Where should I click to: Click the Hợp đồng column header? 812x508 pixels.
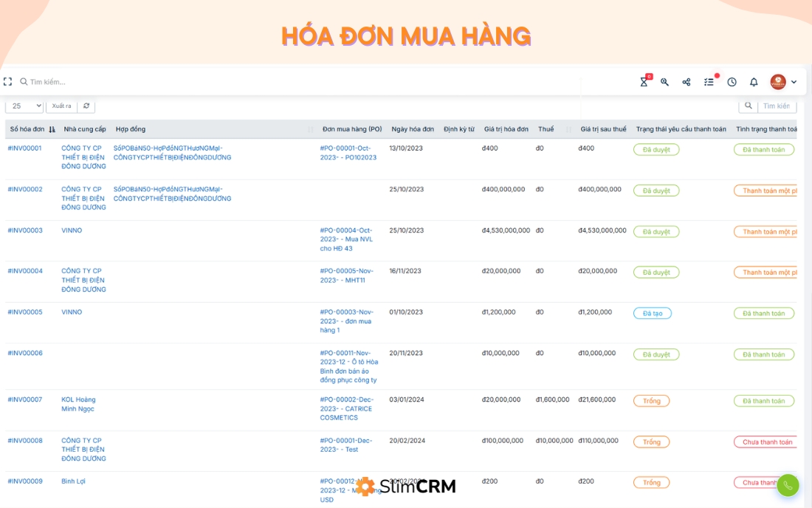[x=131, y=129]
